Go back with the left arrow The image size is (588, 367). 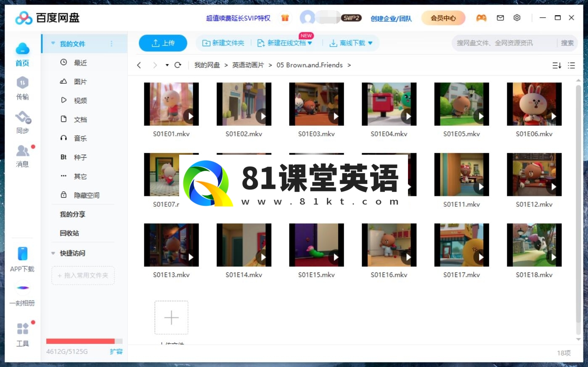pos(139,65)
